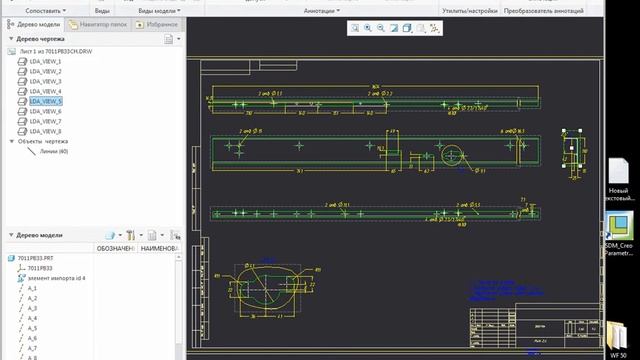Image resolution: width=640 pixels, height=360 pixels.
Task: Click the oval detail view at bottom-left of drawing
Action: pos(268,289)
